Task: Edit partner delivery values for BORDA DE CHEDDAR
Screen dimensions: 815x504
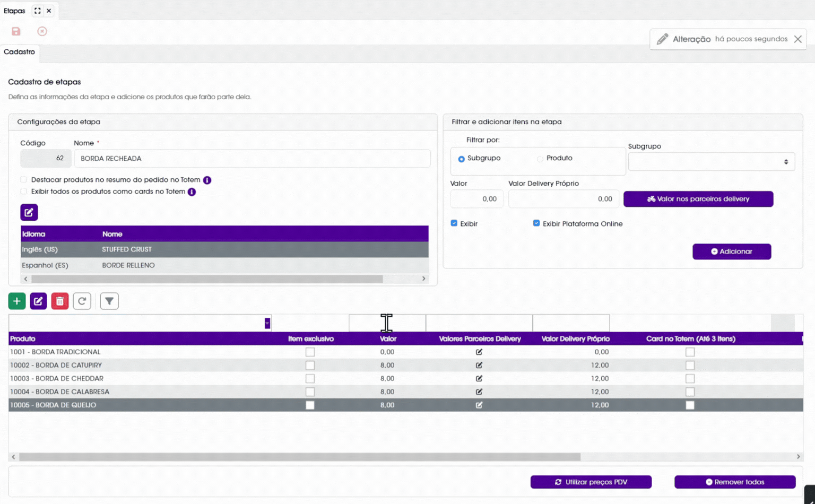Action: (479, 378)
